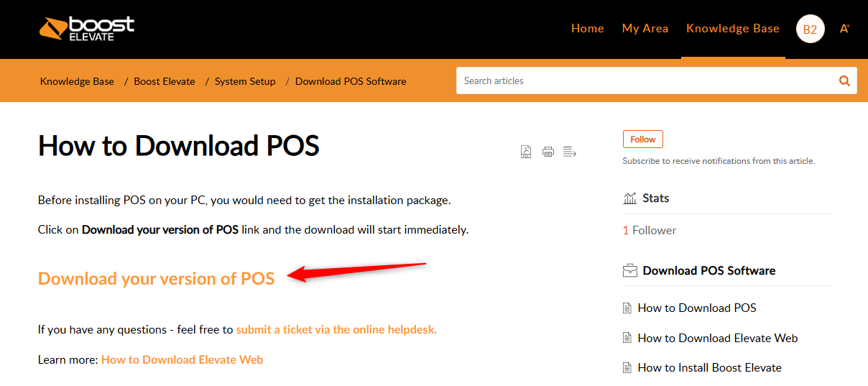Click Download POS Software breadcrumb
The width and height of the screenshot is (868, 386).
(351, 81)
